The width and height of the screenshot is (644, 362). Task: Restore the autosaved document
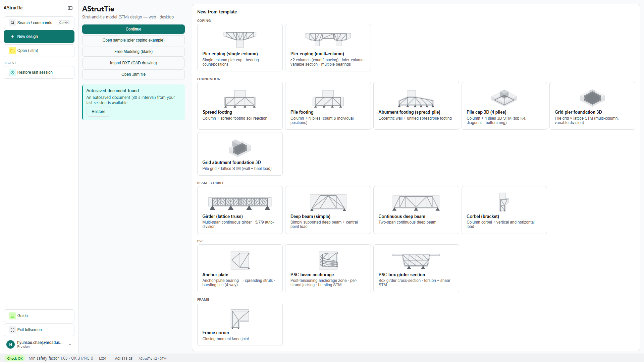tap(98, 112)
